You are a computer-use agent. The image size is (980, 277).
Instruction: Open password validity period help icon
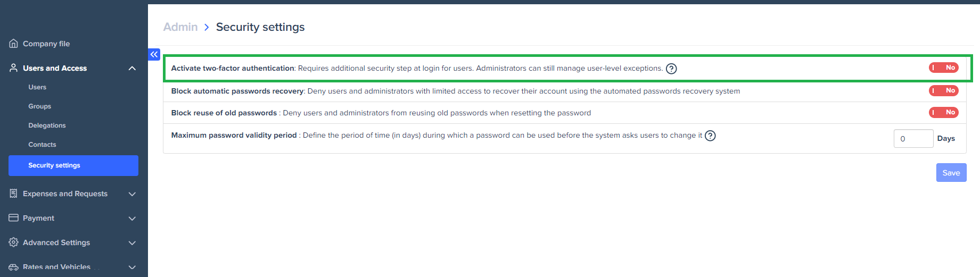(710, 136)
